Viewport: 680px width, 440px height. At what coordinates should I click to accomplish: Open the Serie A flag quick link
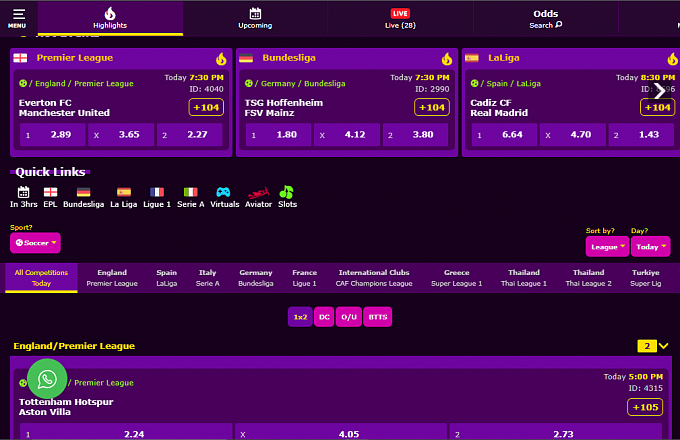point(190,197)
